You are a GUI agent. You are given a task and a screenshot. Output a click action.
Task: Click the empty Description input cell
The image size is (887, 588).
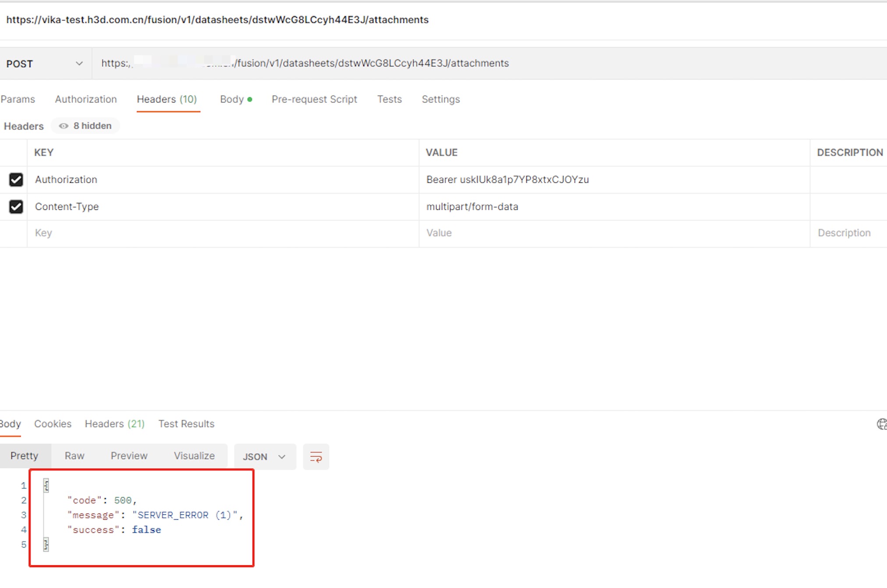coord(848,233)
